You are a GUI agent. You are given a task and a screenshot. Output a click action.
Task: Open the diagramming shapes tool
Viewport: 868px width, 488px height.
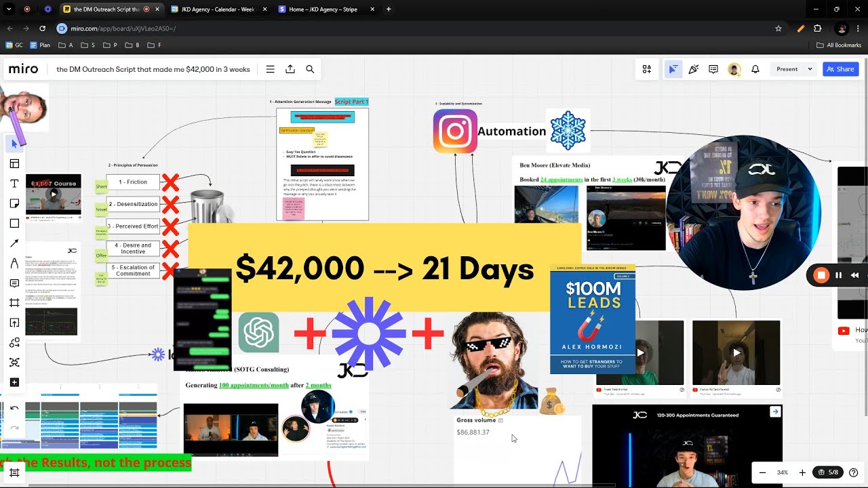click(14, 342)
